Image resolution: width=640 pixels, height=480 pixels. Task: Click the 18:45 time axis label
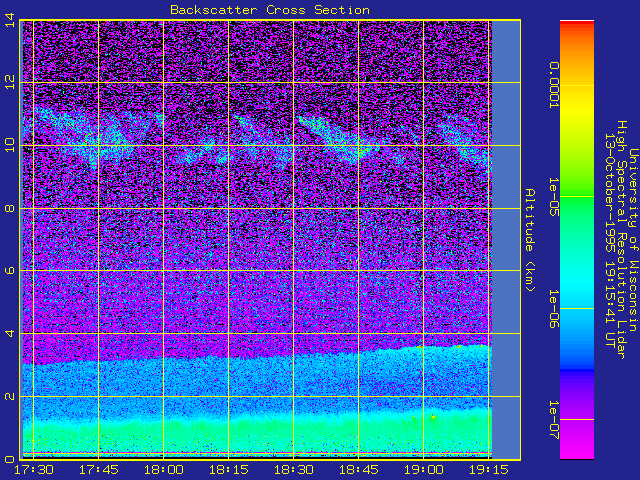pos(358,470)
